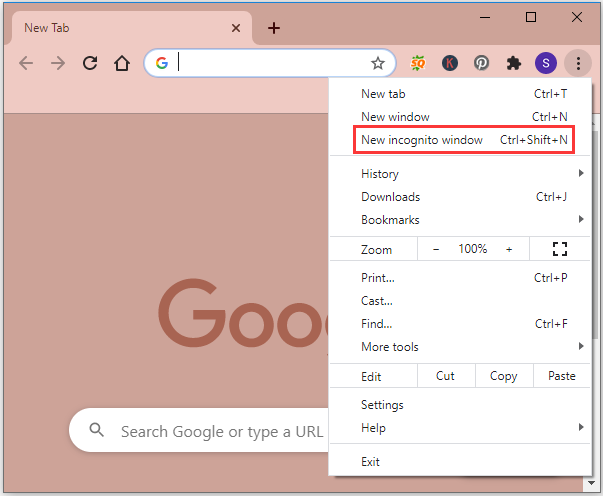This screenshot has width=603, height=496.
Task: Click the browser Forward arrow
Action: coord(58,63)
